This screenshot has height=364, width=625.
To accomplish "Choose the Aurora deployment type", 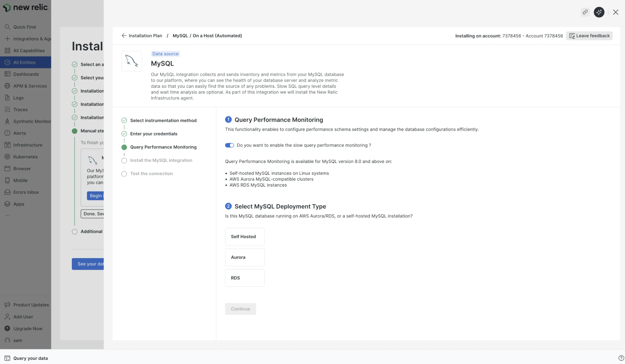I will [245, 257].
